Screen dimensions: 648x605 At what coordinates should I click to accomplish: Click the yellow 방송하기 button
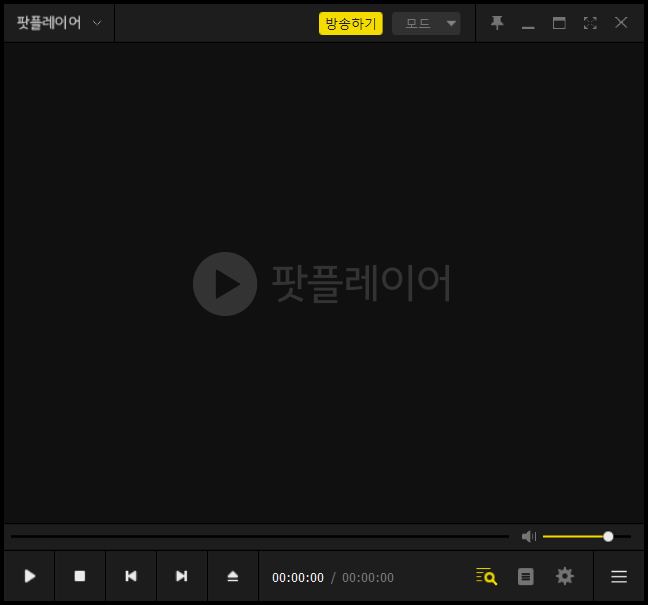coord(350,23)
